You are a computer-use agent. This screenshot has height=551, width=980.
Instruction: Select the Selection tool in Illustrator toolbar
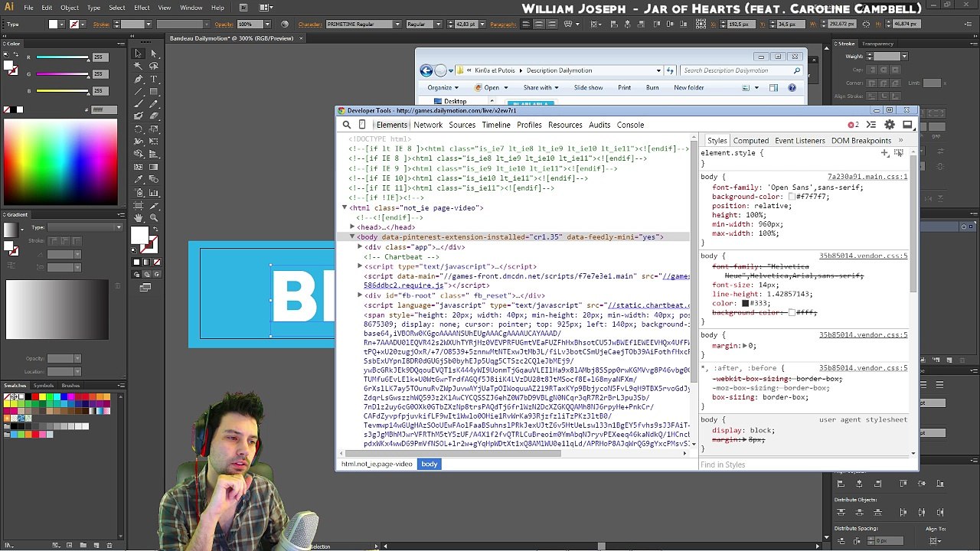pos(138,54)
